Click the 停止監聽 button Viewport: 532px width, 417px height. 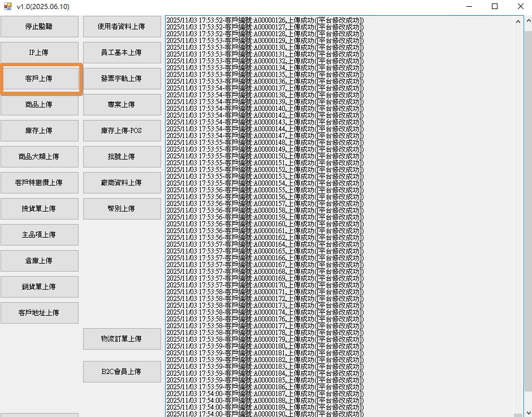[x=39, y=27]
